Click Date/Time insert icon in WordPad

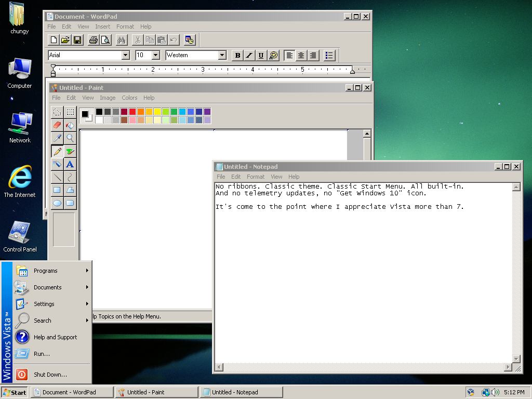189,40
